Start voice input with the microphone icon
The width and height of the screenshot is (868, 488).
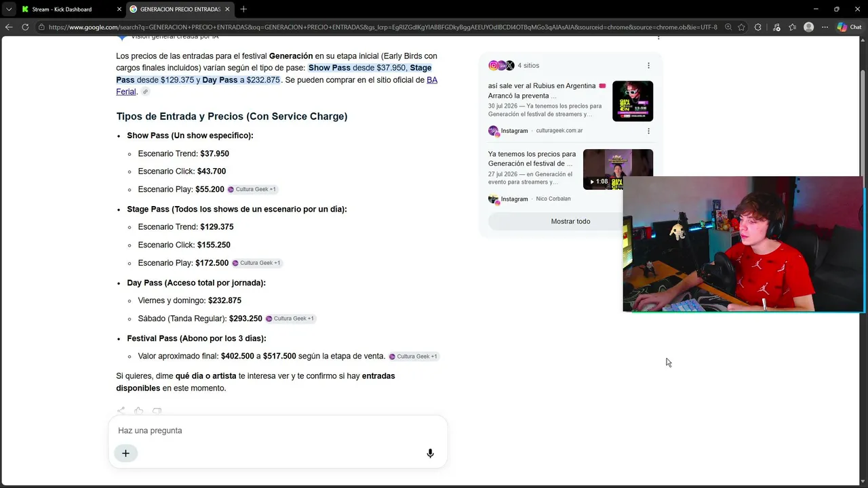(x=430, y=453)
